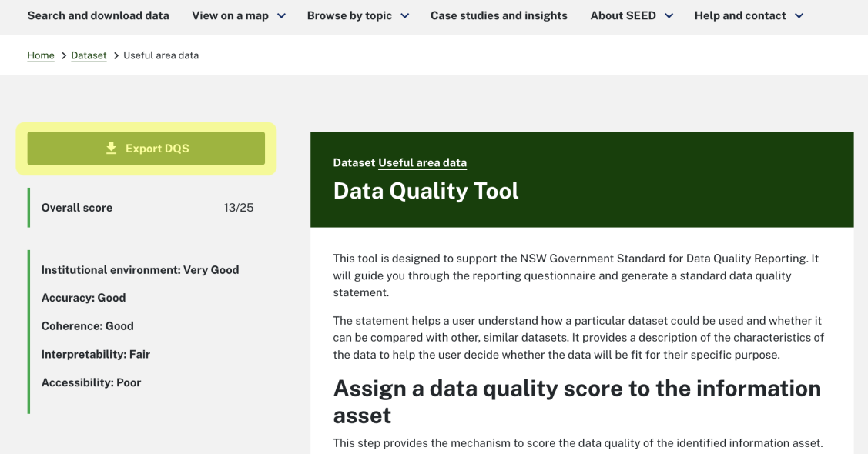The image size is (868, 454).
Task: Expand the About SEED chevron
Action: point(669,16)
